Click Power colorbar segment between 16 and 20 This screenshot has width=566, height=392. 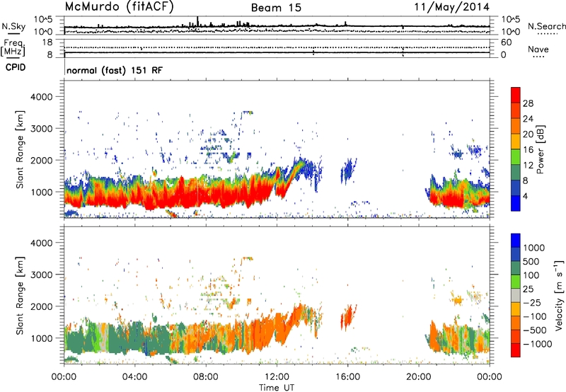point(516,142)
